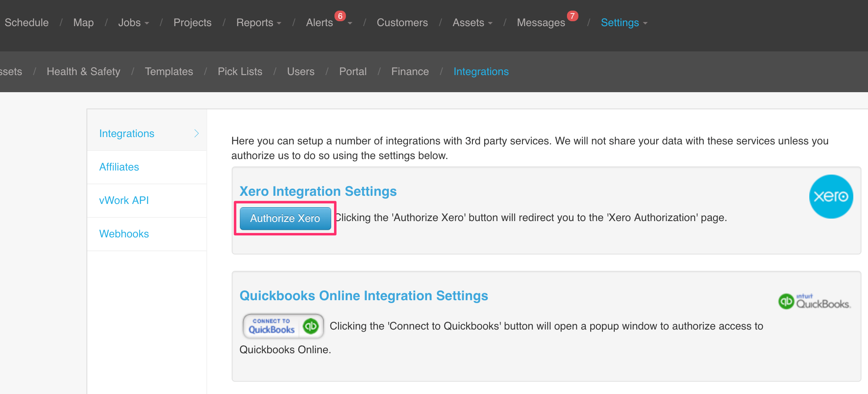Switch to the Finance settings tab
Screen dimensions: 868x394
click(410, 72)
